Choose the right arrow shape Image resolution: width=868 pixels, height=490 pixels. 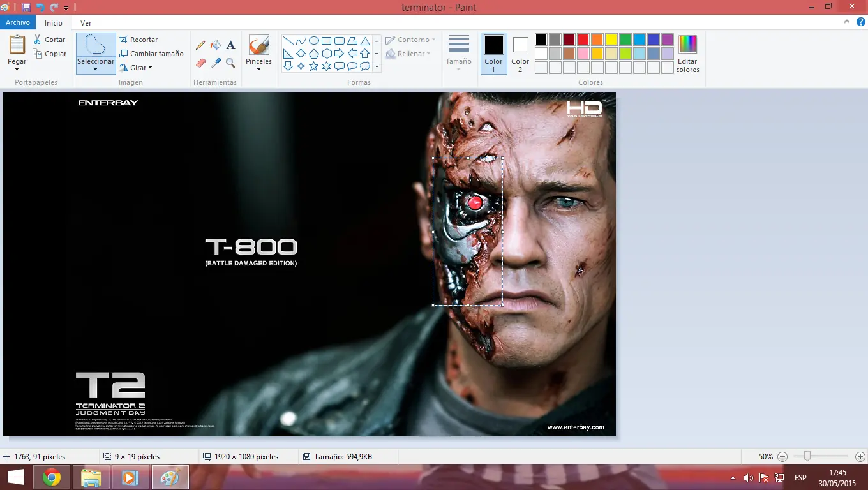[339, 54]
